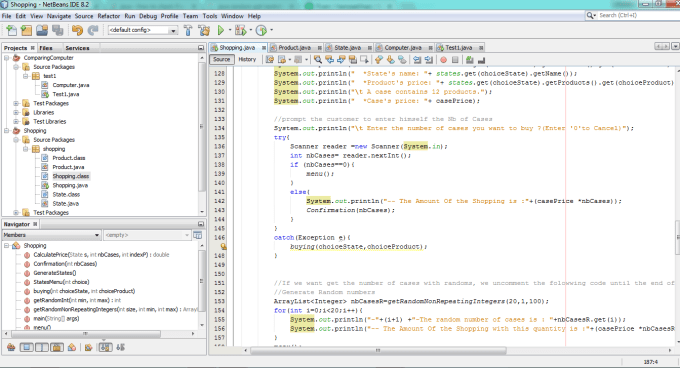Toggle Show Inherited Members in Navigator
This screenshot has height=368, width=680.
click(11, 347)
